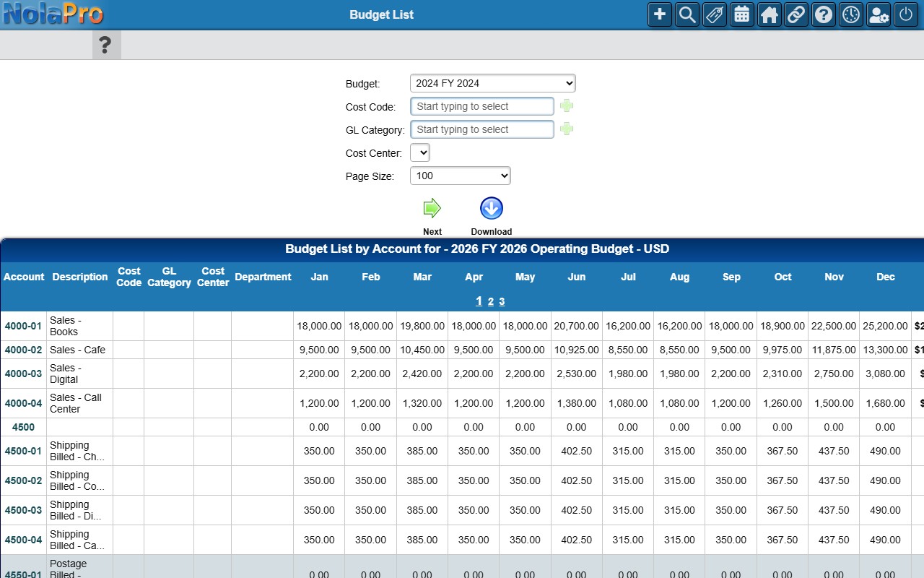The width and height of the screenshot is (924, 578).
Task: Go to results page 1
Action: click(x=479, y=301)
